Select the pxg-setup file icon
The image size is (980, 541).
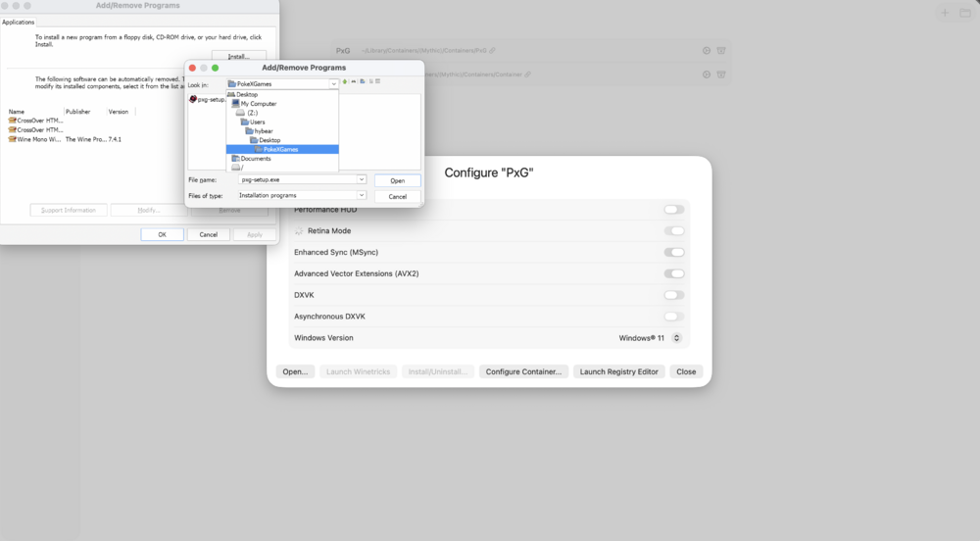coord(193,99)
